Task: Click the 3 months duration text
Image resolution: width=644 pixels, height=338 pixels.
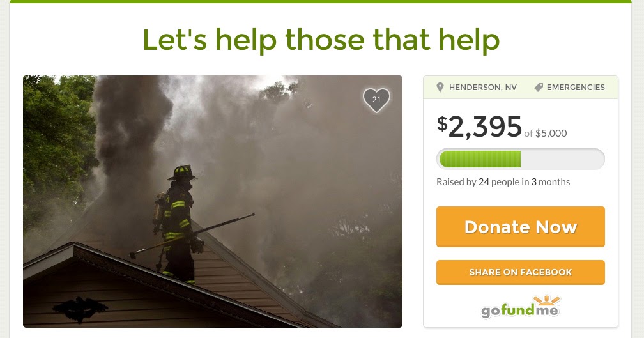Action: click(550, 182)
